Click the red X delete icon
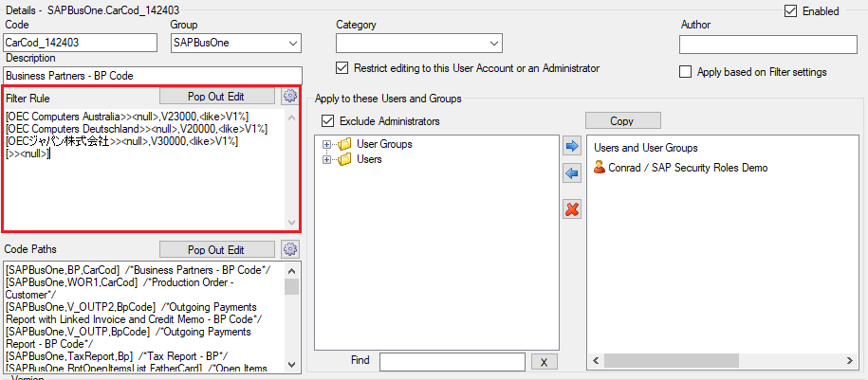This screenshot has width=868, height=380. (x=572, y=209)
